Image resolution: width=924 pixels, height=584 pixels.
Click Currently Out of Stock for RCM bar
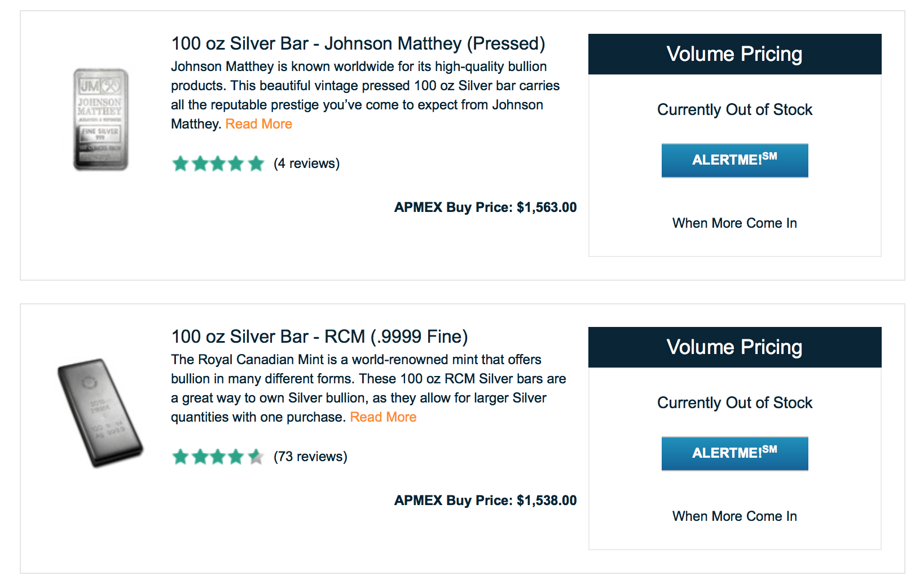pyautogui.click(x=734, y=402)
